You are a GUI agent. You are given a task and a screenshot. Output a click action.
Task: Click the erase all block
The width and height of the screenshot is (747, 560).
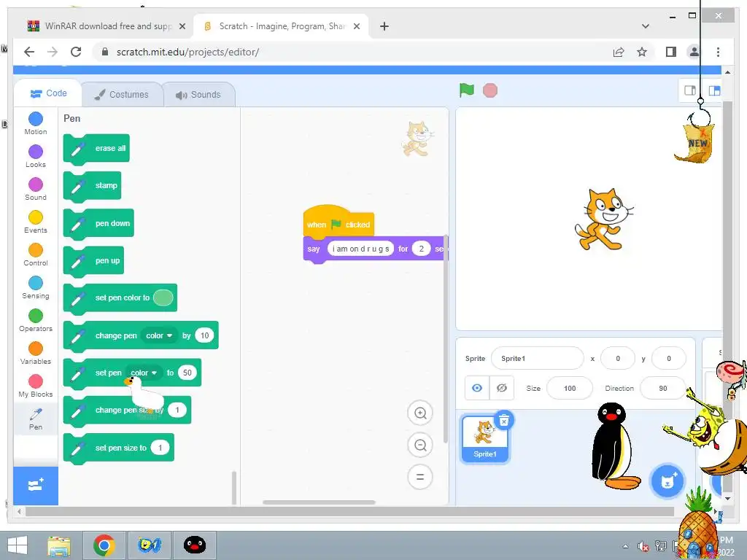[x=96, y=149]
